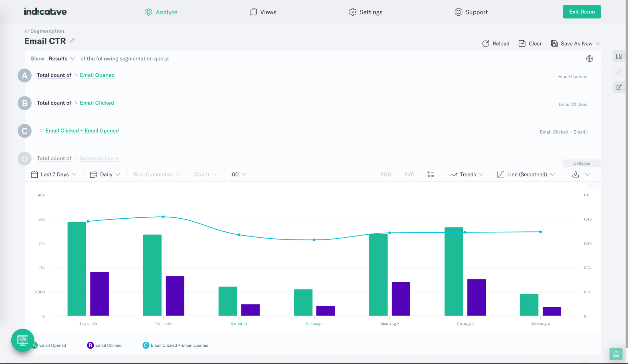Expand the Save As New chevron
The width and height of the screenshot is (628, 364).
598,43
